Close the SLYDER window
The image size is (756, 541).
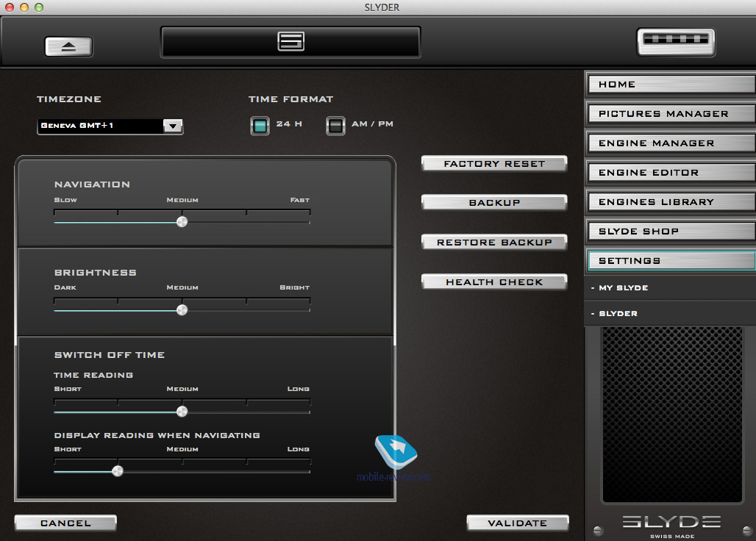coord(9,7)
